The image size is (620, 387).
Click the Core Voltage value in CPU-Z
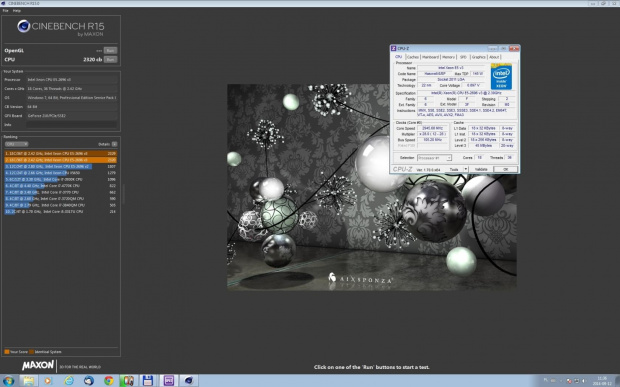[x=473, y=85]
